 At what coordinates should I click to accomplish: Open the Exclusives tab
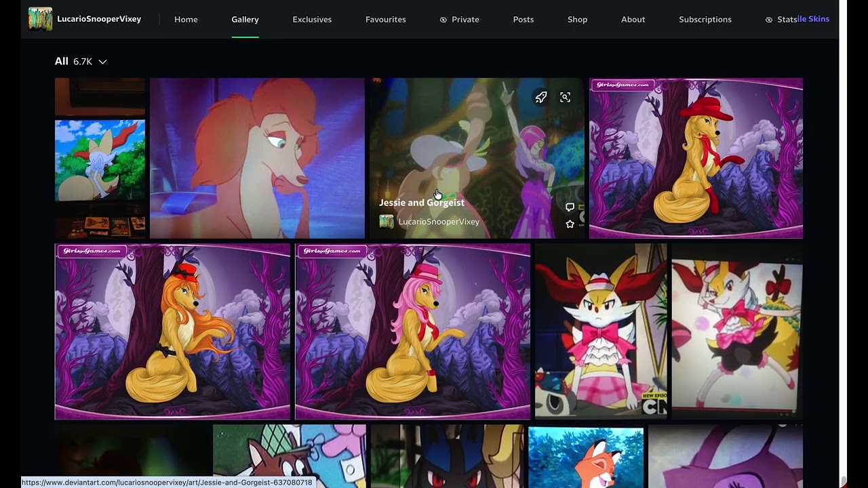pyautogui.click(x=312, y=20)
